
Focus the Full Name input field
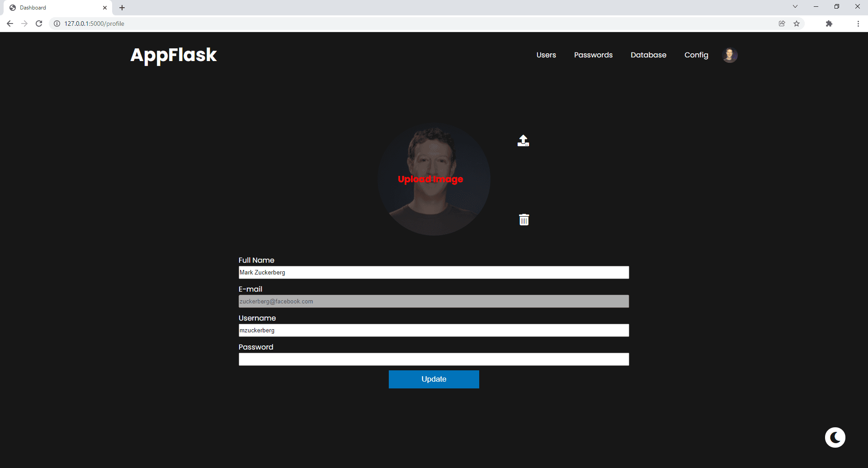pyautogui.click(x=434, y=272)
